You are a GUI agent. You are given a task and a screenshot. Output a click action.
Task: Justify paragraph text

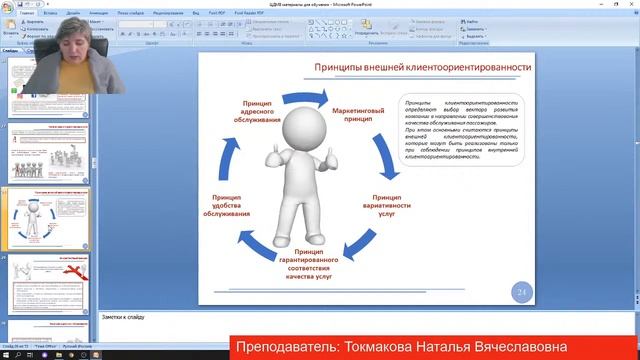(x=223, y=34)
